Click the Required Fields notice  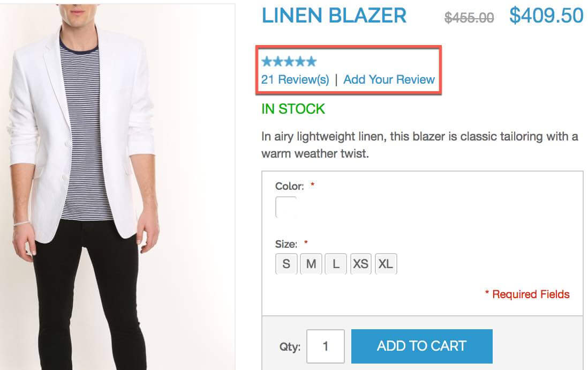click(527, 294)
